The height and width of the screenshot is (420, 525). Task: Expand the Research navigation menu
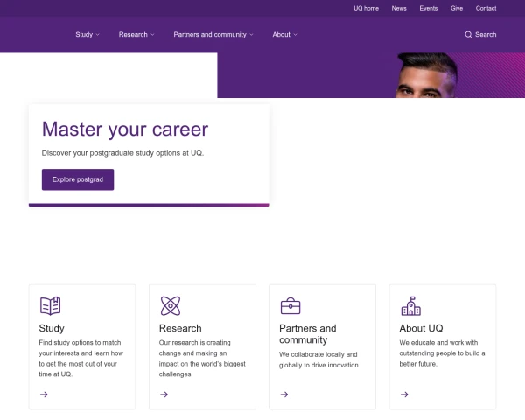tap(136, 35)
